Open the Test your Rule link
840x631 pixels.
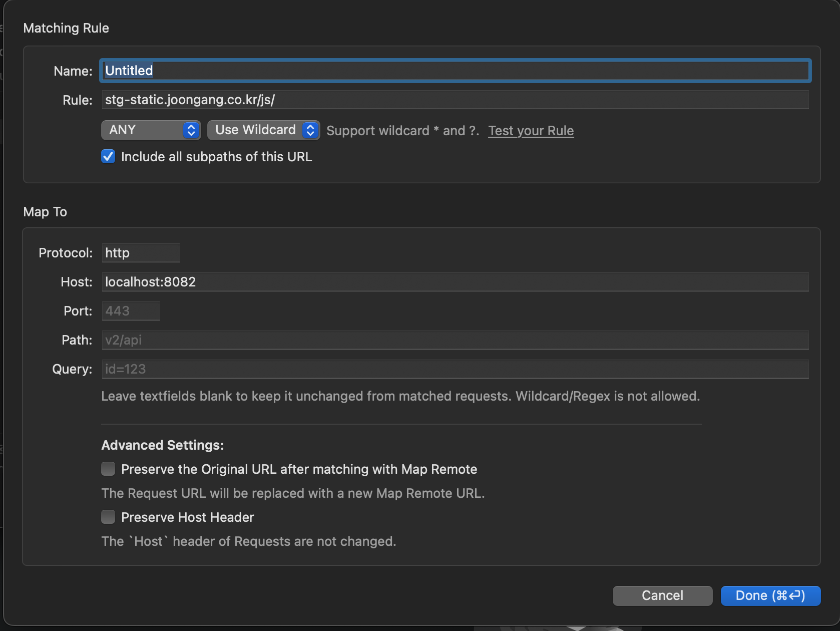(531, 131)
